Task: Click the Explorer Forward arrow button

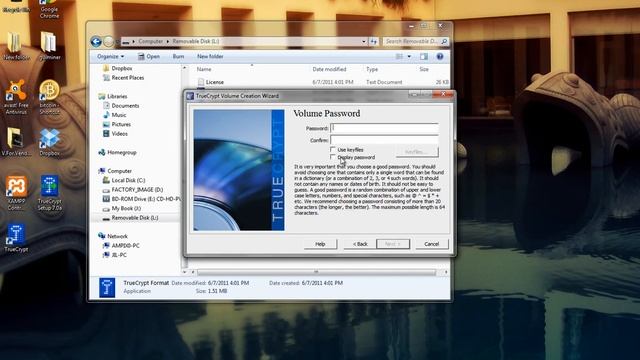Action: [108, 41]
